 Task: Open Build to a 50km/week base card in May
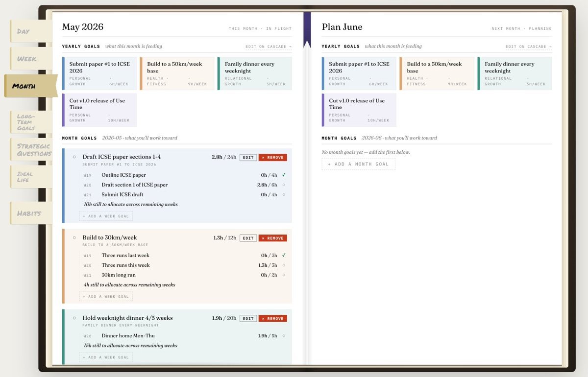177,73
